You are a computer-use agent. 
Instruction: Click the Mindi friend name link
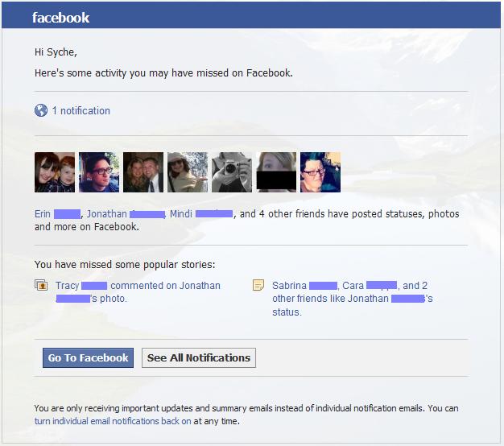coord(201,214)
